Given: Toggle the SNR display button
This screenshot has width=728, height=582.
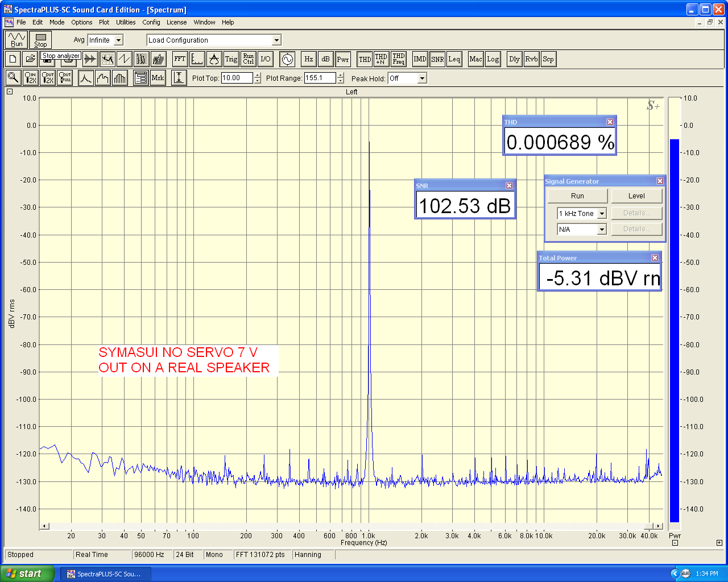Looking at the screenshot, I should (x=437, y=59).
